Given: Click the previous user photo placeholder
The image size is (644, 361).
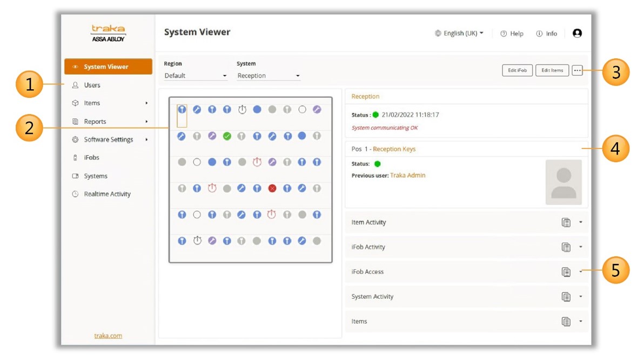Looking at the screenshot, I should 563,182.
